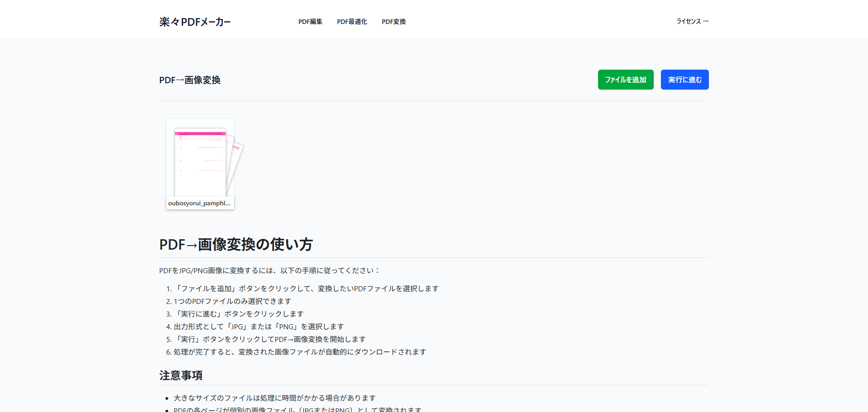The image size is (868, 412).
Task: Click the oubosyorui_pamphl... file name label
Action: tap(199, 204)
